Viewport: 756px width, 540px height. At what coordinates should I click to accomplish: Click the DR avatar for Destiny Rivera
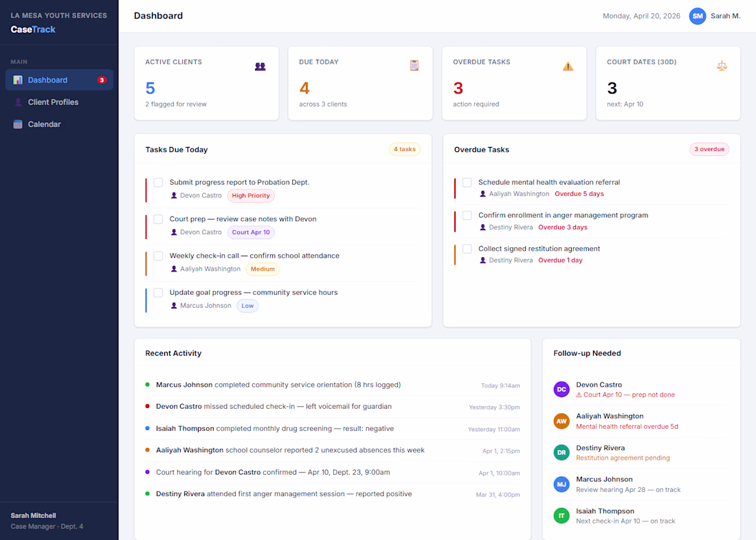click(562, 452)
